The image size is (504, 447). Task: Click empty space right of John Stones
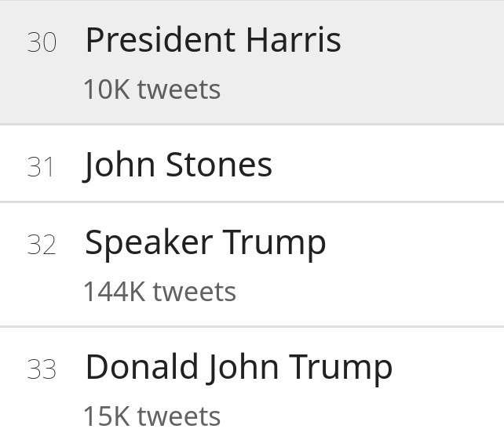(x=393, y=165)
